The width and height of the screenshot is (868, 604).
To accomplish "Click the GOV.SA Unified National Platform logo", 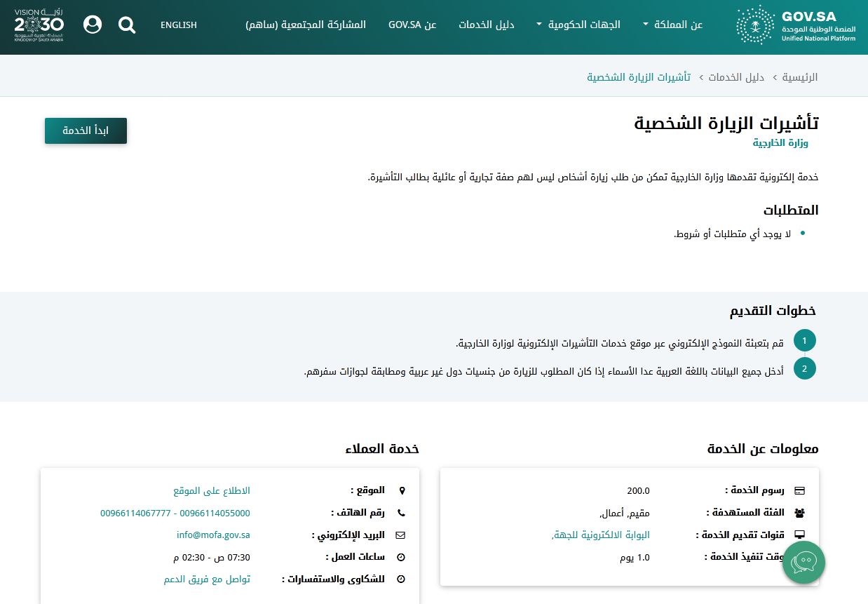I will pos(796,25).
